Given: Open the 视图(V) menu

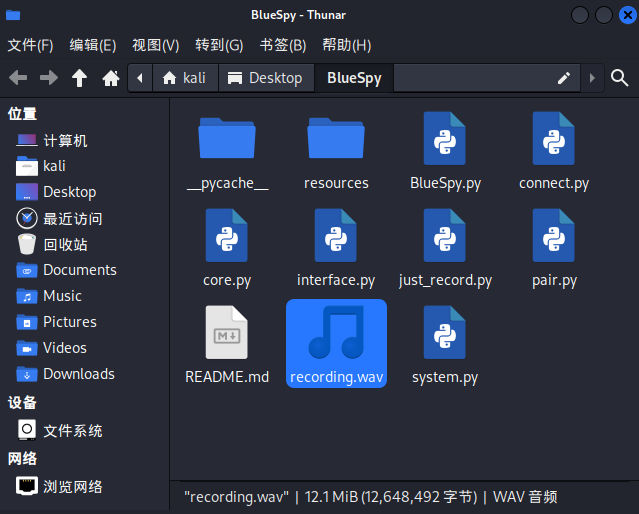Looking at the screenshot, I should click(x=155, y=45).
